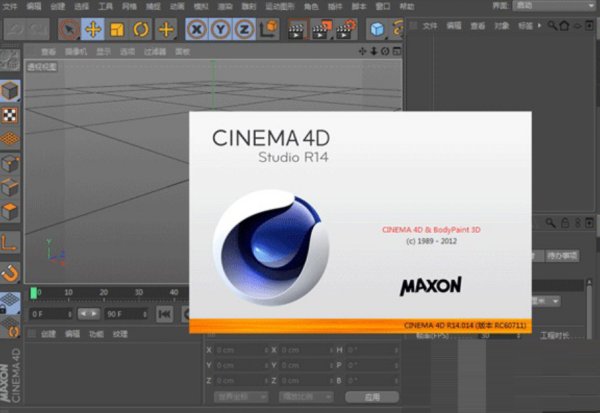The width and height of the screenshot is (600, 413).
Task: Activate the Scale tool in toolbar
Action: pyautogui.click(x=117, y=29)
